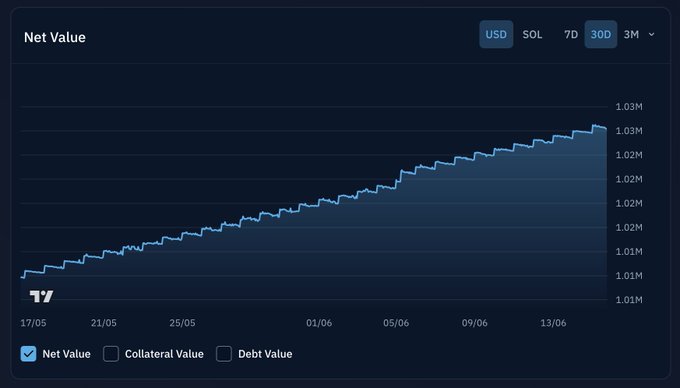The width and height of the screenshot is (680, 388).
Task: Uncheck the Net Value checkbox
Action: coord(29,354)
